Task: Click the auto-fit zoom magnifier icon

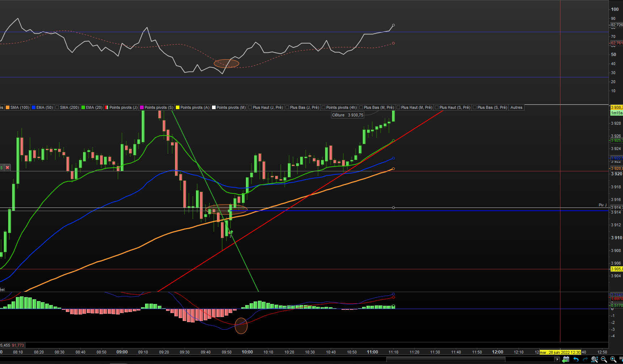Action: [x=594, y=359]
